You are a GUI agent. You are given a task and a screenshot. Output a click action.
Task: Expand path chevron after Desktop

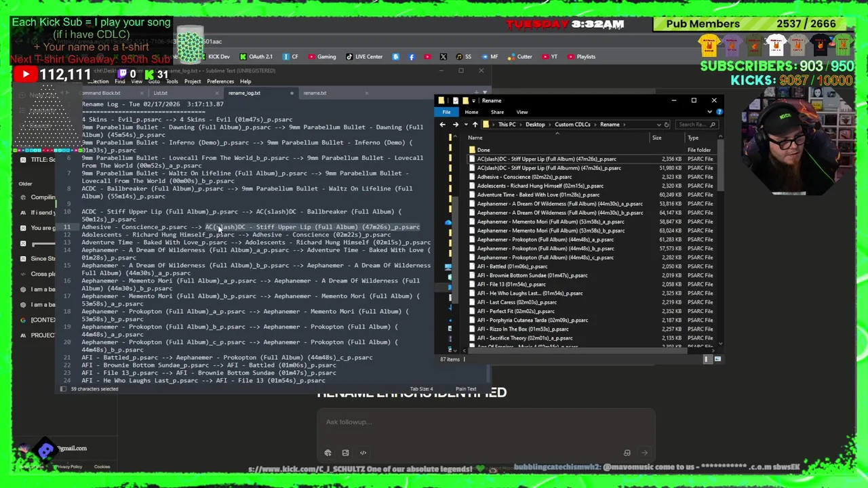click(550, 125)
